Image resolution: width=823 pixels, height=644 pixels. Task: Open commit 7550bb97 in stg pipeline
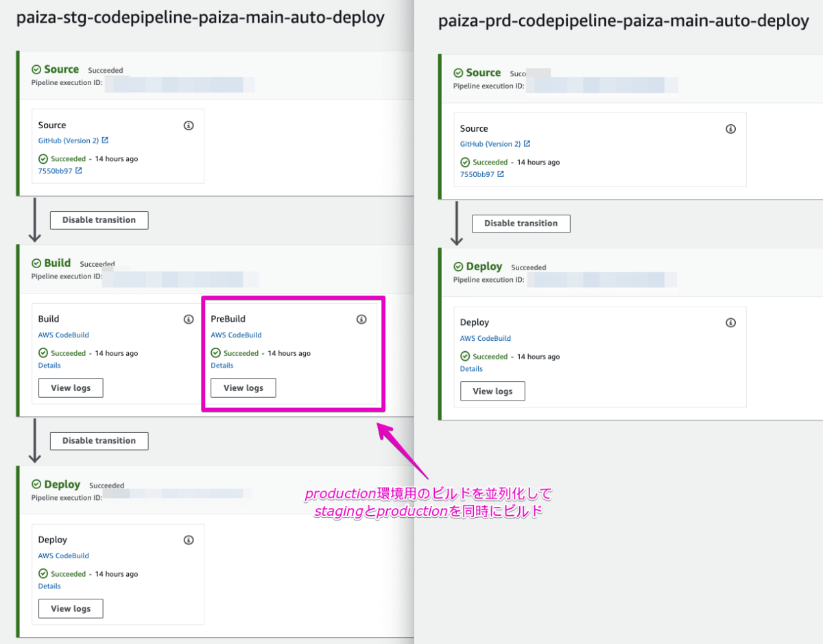click(x=60, y=171)
